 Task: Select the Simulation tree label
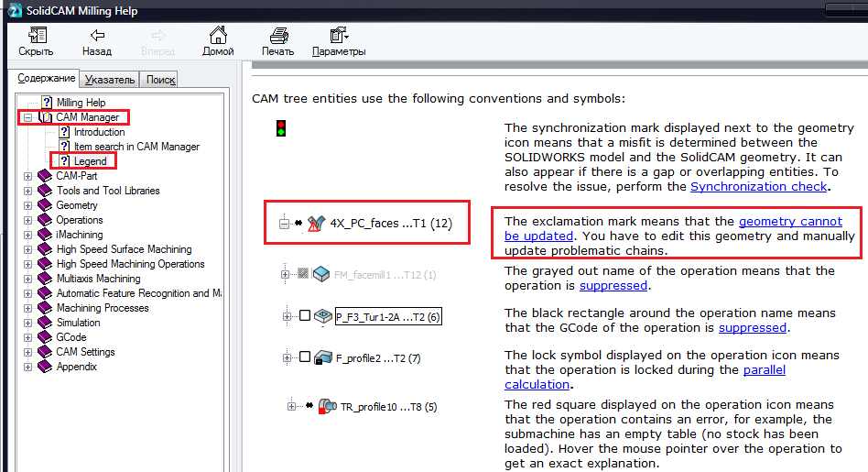(x=78, y=323)
